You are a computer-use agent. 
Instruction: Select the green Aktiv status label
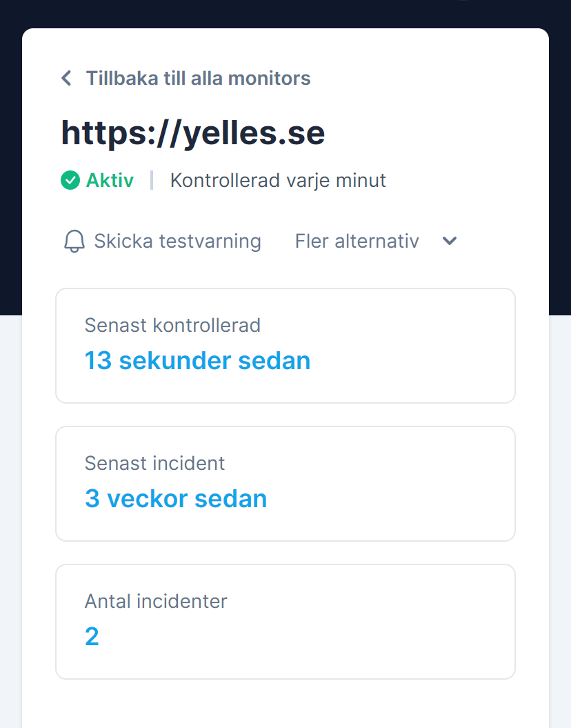[110, 180]
